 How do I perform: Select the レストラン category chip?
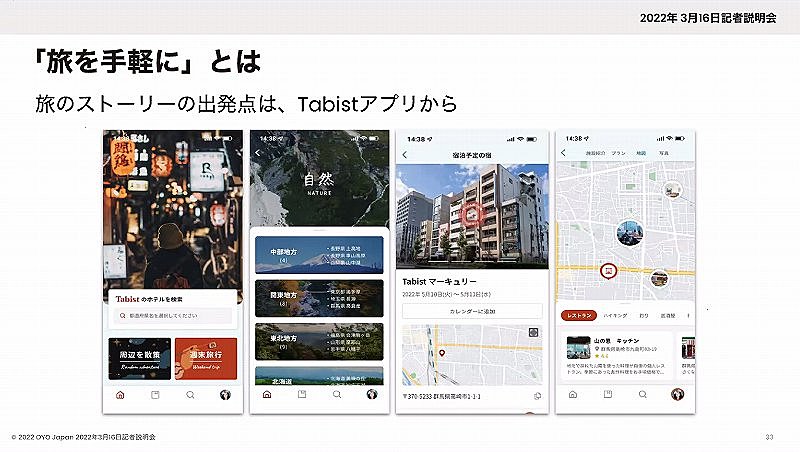click(579, 316)
